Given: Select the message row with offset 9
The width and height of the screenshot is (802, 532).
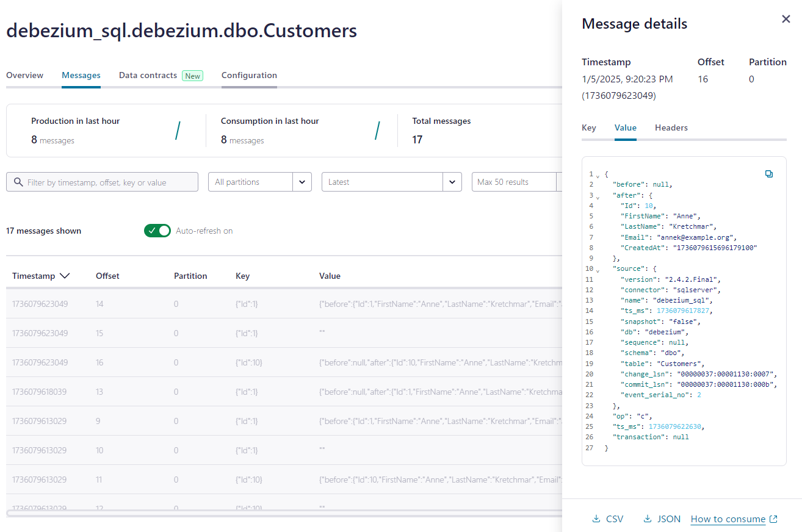Looking at the screenshot, I should 284,421.
